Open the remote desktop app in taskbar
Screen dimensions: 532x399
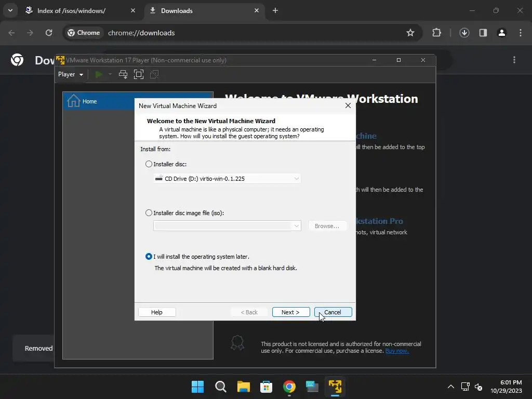(312, 387)
